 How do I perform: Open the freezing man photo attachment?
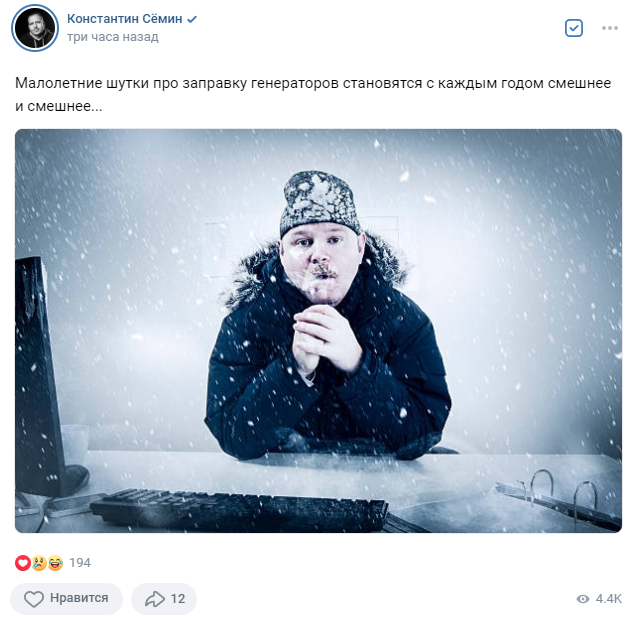[318, 331]
